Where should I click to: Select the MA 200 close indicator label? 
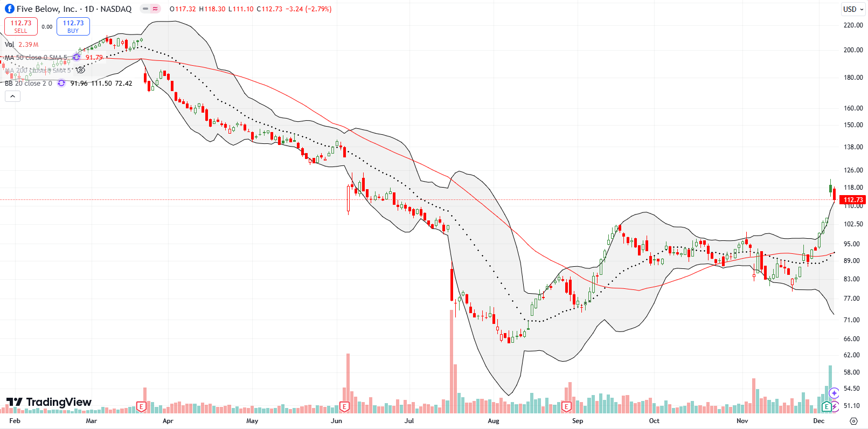point(38,70)
